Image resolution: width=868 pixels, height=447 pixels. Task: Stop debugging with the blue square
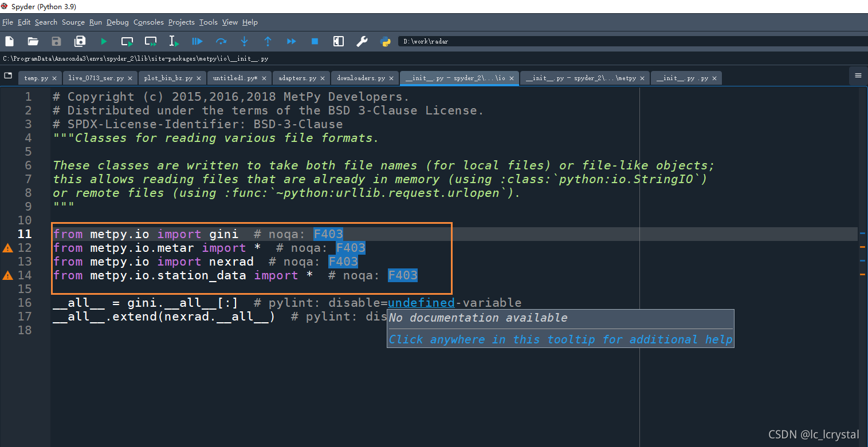click(315, 41)
